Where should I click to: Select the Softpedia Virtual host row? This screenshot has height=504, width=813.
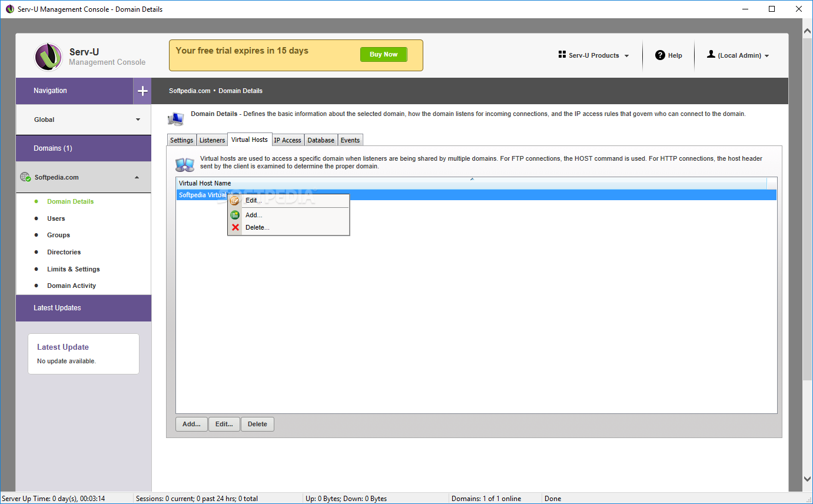476,195
